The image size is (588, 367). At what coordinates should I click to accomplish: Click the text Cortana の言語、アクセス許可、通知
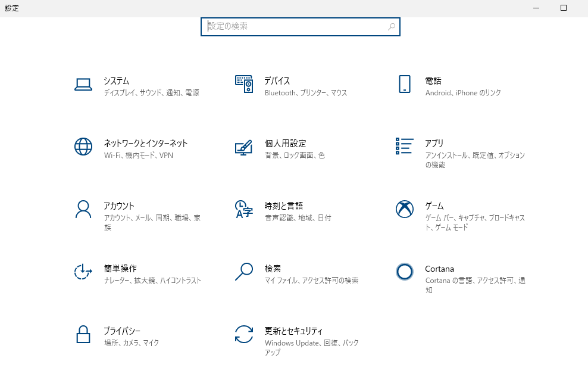pyautogui.click(x=475, y=285)
